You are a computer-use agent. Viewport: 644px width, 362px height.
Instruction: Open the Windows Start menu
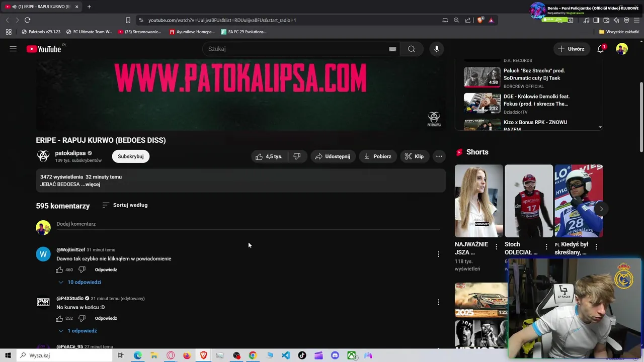pos(8,355)
